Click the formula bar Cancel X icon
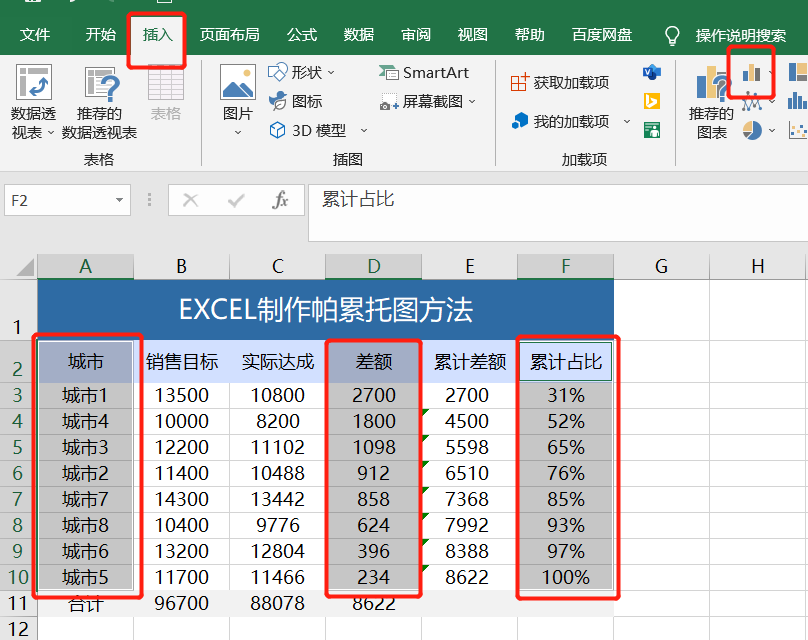Image resolution: width=808 pixels, height=640 pixels. coord(191,200)
